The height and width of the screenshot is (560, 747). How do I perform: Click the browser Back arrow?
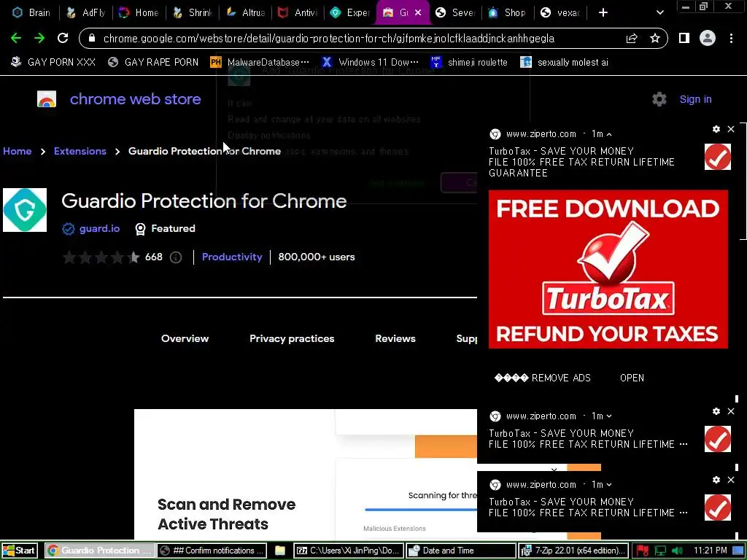click(x=16, y=39)
